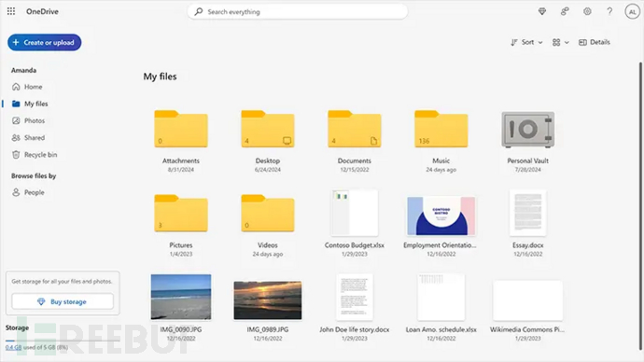Click the Amanda account name in sidebar

pyautogui.click(x=24, y=70)
